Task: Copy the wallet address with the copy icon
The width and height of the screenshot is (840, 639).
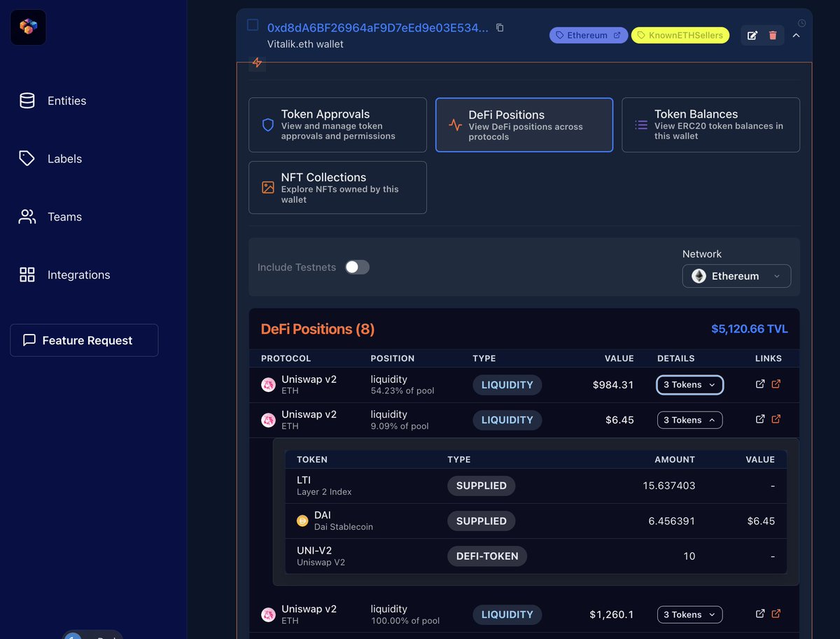Action: 499,27
